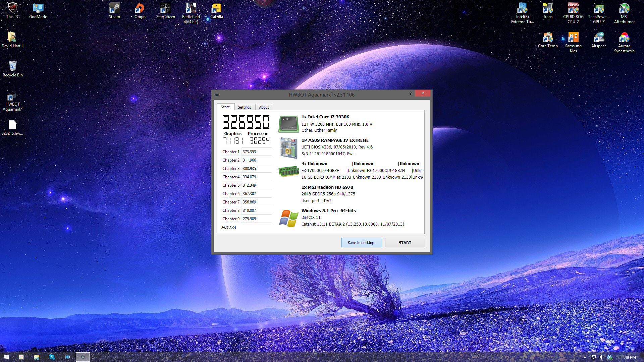The width and height of the screenshot is (644, 362).
Task: Open This PC desktop icon
Action: pyautogui.click(x=12, y=11)
